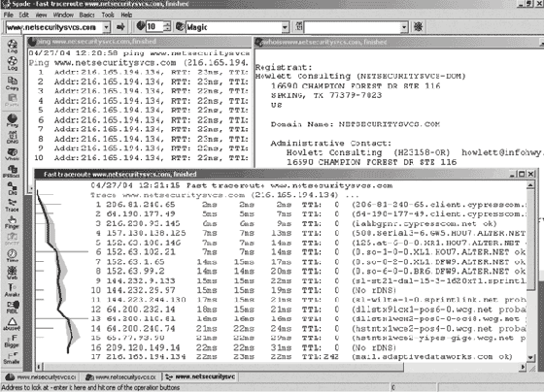Open the Edit menu
The height and width of the screenshot is (392, 544).
(23, 15)
